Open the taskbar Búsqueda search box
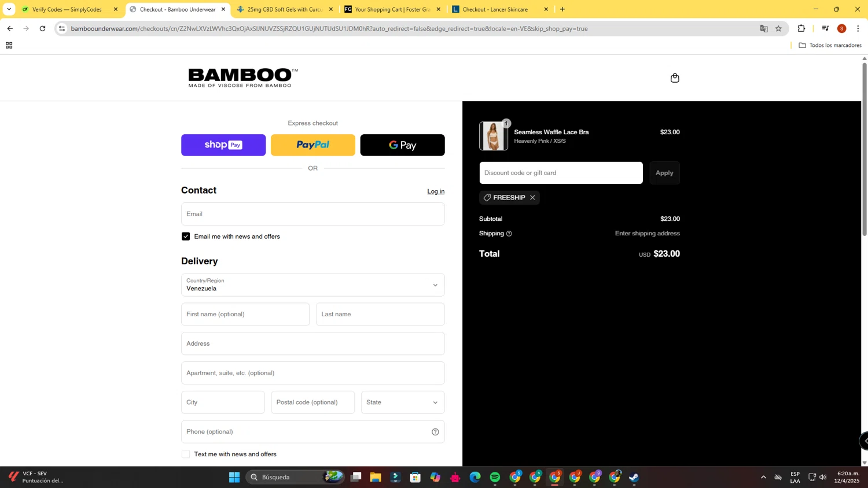Screen dimensions: 868x488 pos(296,477)
